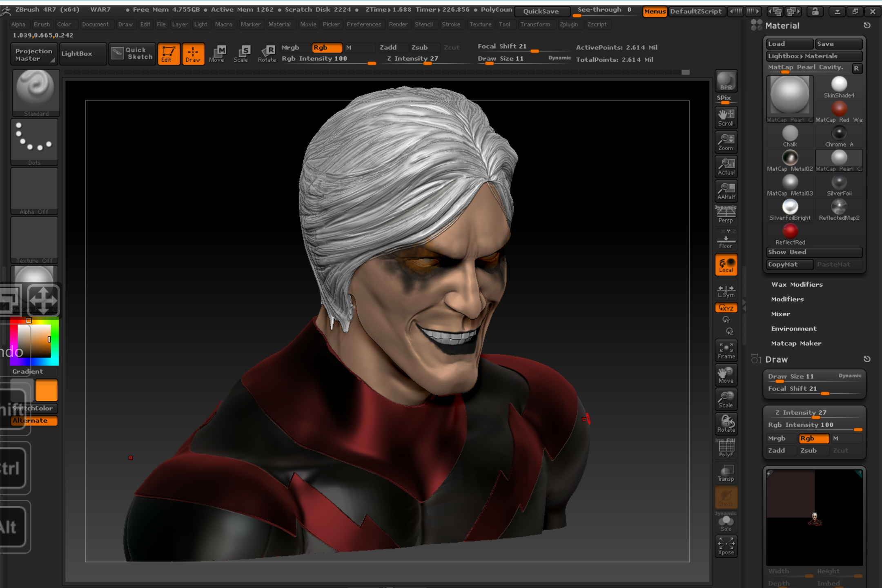
Task: Choose the MatCap Metal02 material
Action: click(790, 161)
